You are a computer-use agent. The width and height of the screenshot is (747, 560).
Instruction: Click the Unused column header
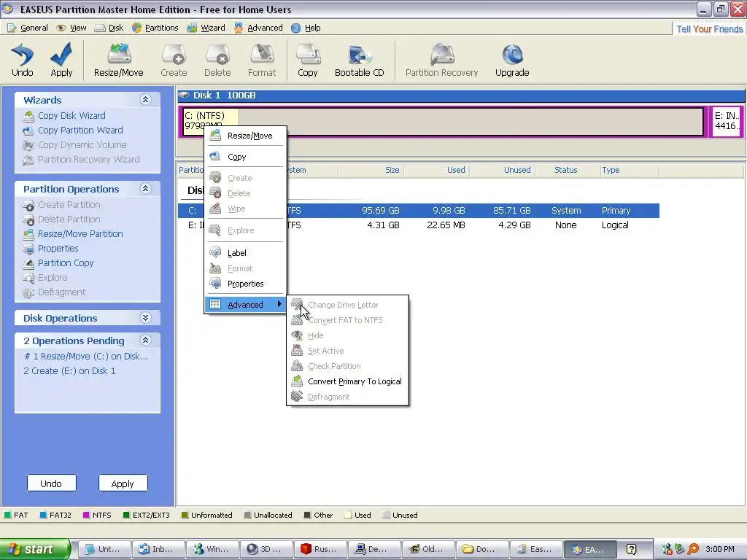click(x=502, y=170)
